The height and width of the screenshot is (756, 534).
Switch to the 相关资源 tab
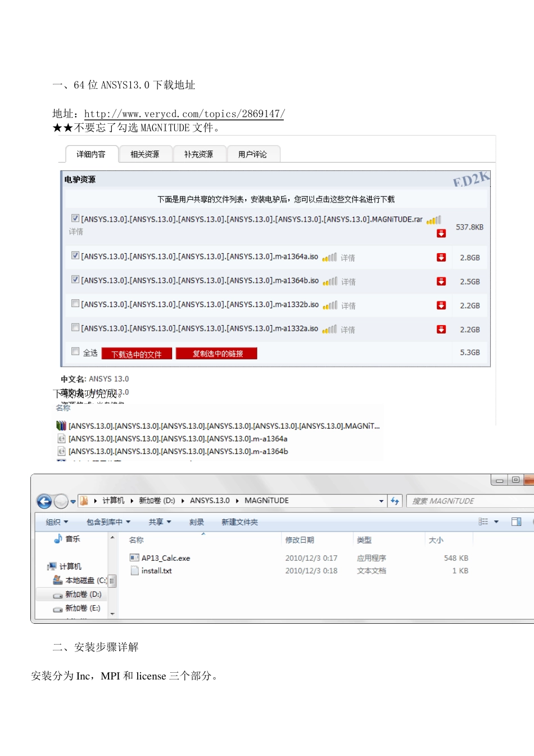click(144, 154)
